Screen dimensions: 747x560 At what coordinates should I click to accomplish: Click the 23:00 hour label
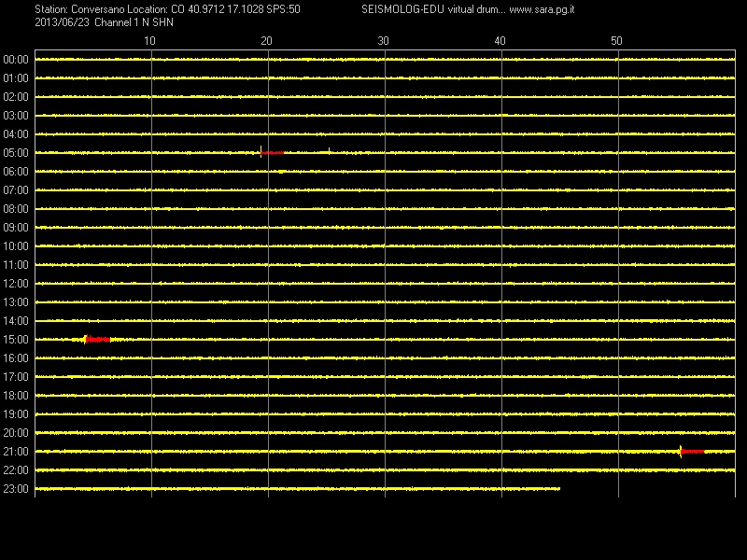pyautogui.click(x=16, y=489)
